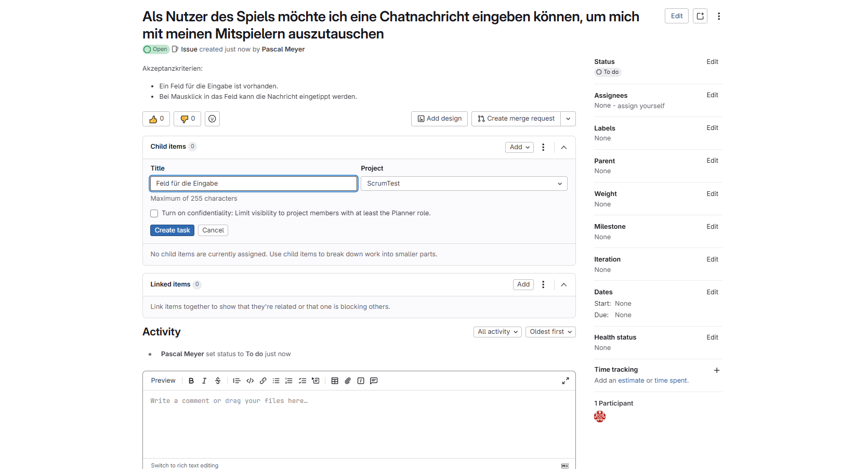Insert a link in the comment
868x469 pixels.
pos(263,381)
